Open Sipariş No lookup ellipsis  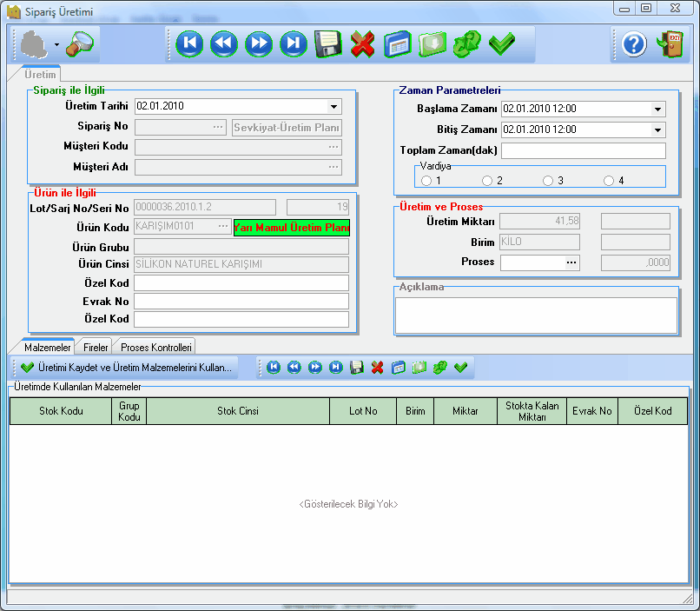(218, 127)
